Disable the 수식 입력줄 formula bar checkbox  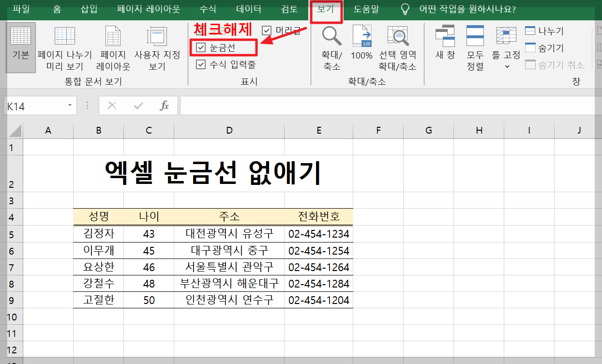pos(201,64)
